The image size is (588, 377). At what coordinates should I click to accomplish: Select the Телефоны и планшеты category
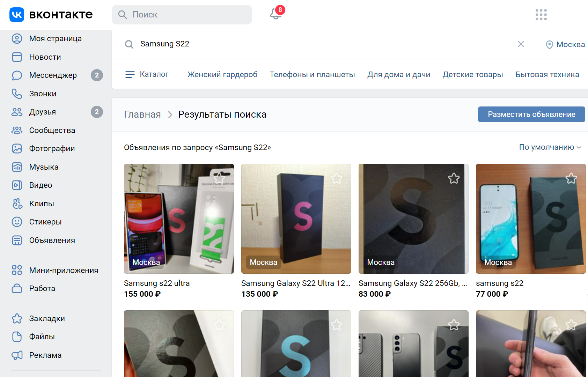(x=312, y=74)
